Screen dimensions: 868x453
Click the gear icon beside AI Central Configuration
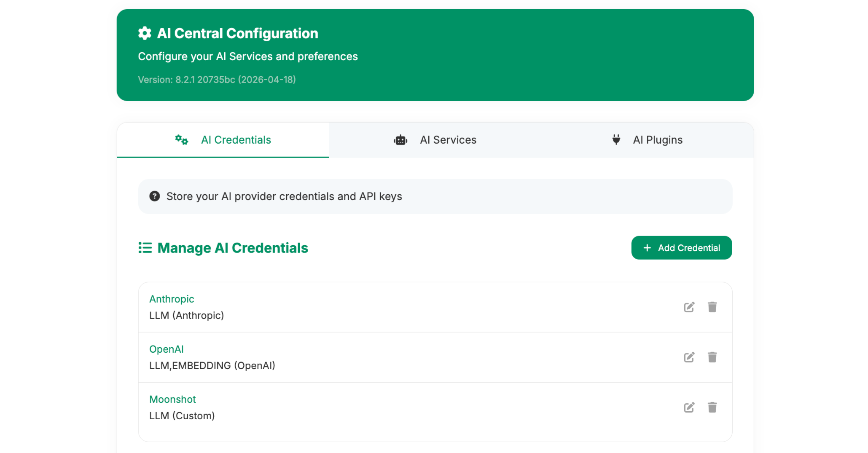pyautogui.click(x=145, y=33)
